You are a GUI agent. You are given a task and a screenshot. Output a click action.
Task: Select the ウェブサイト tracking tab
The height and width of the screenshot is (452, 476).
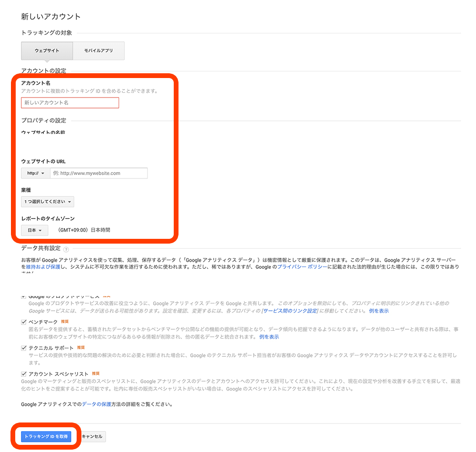coord(47,50)
